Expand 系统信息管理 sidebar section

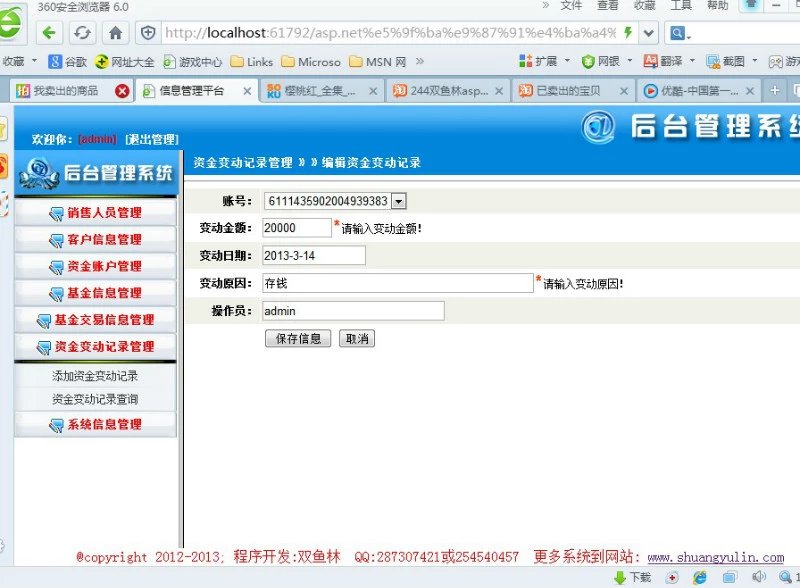(x=95, y=424)
